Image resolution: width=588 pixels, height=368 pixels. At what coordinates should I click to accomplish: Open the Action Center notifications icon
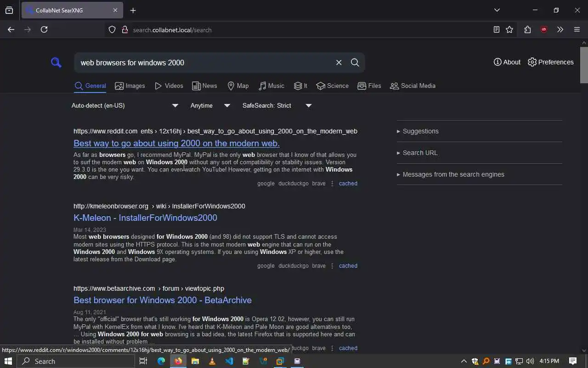point(573,361)
